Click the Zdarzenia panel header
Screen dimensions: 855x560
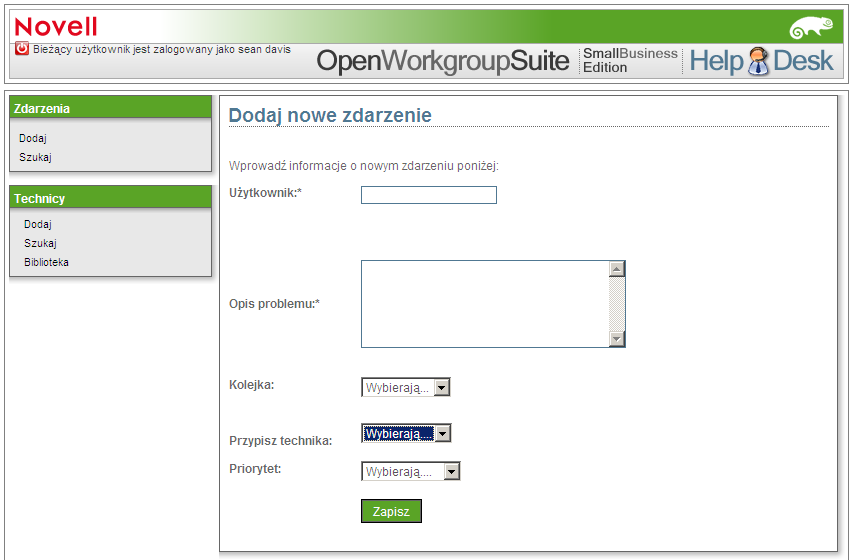point(111,107)
